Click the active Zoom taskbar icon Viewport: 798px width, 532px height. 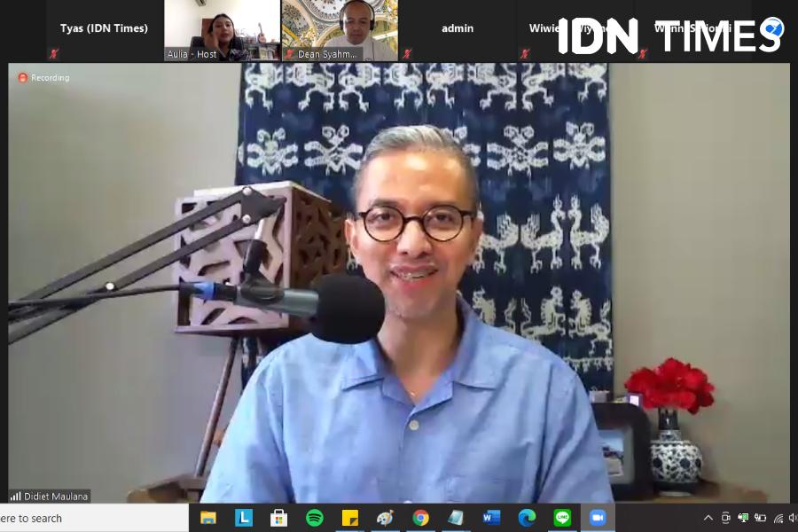pyautogui.click(x=598, y=518)
